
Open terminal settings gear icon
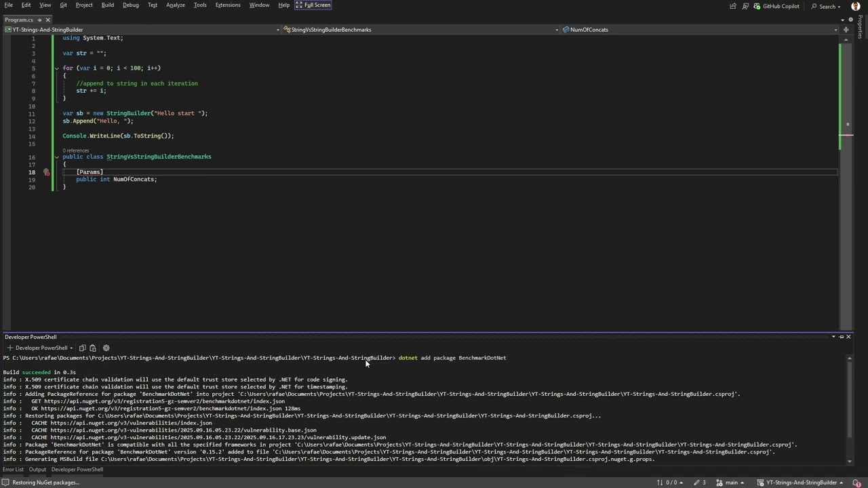pyautogui.click(x=106, y=348)
